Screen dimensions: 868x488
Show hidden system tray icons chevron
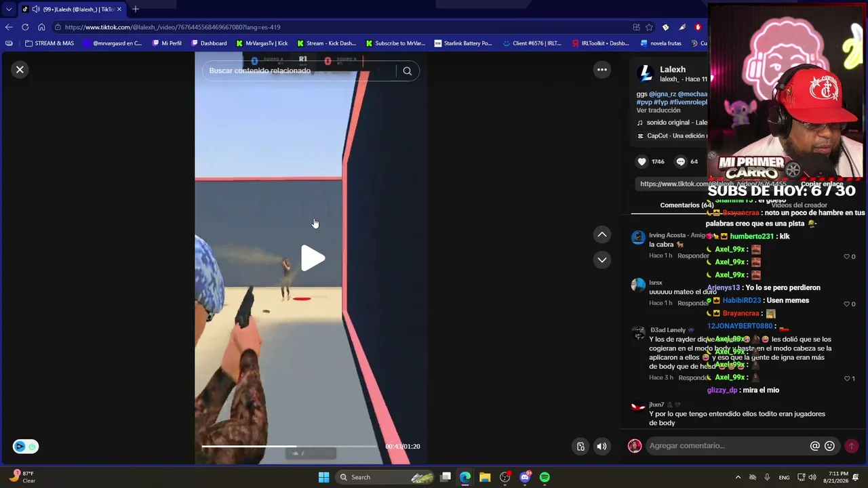[738, 477]
